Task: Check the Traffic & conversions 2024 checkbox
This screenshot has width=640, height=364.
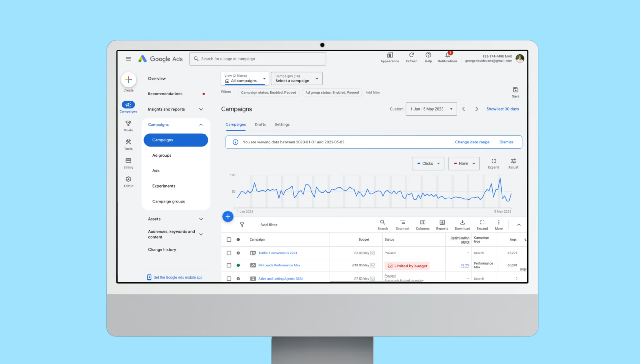Action: click(x=229, y=253)
